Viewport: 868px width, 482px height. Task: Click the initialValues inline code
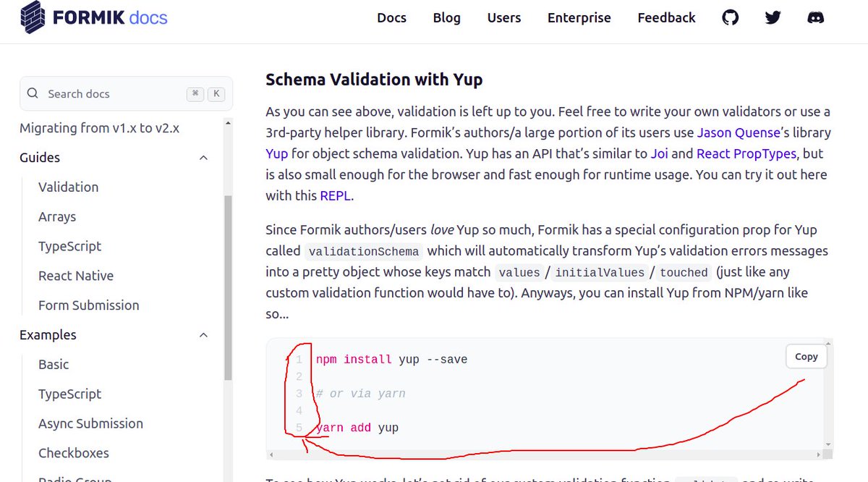600,273
